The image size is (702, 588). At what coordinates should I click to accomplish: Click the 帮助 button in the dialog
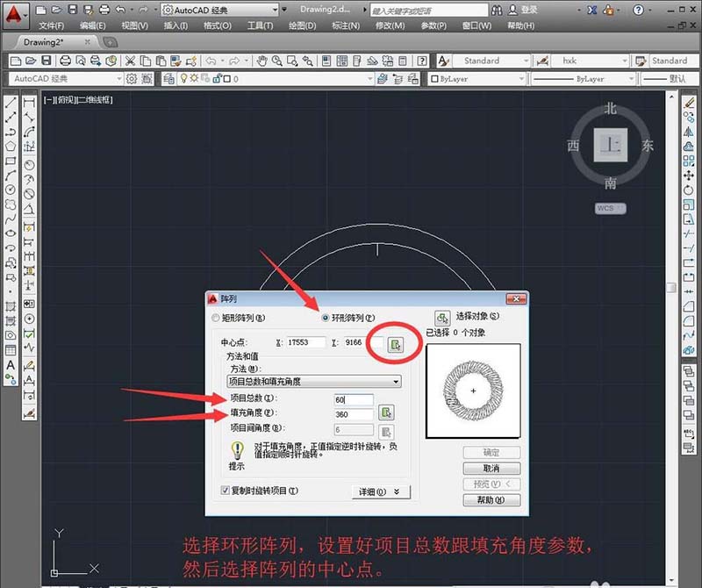[x=492, y=499]
